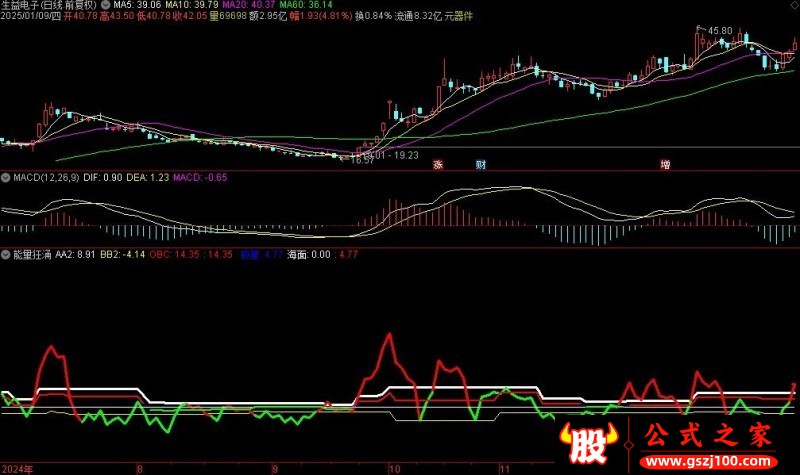Image resolution: width=800 pixels, height=475 pixels.
Task: Click the 45.80 high price label
Action: click(x=720, y=31)
